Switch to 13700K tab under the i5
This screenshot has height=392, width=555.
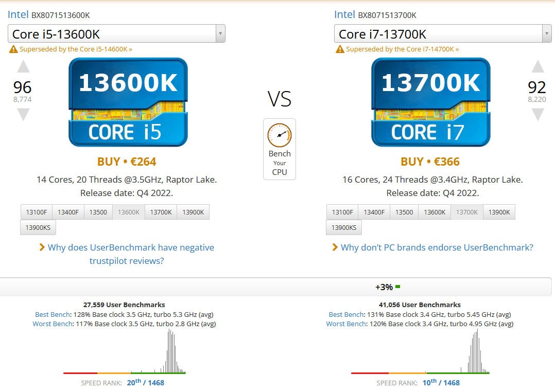pyautogui.click(x=161, y=212)
